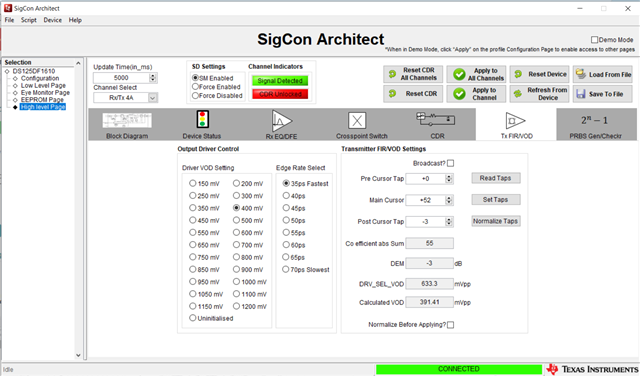Click the Pre Cursor Tap value field
The height and width of the screenshot is (376, 640).
tap(426, 178)
